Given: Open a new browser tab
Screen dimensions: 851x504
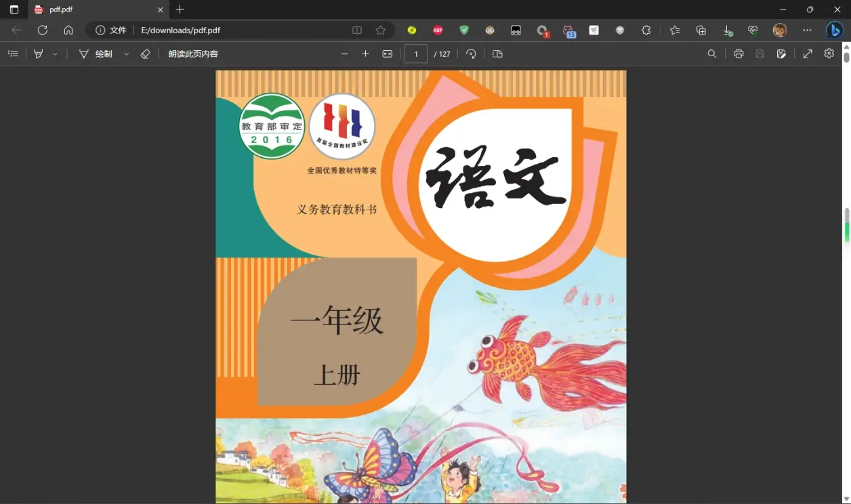Looking at the screenshot, I should tap(180, 9).
